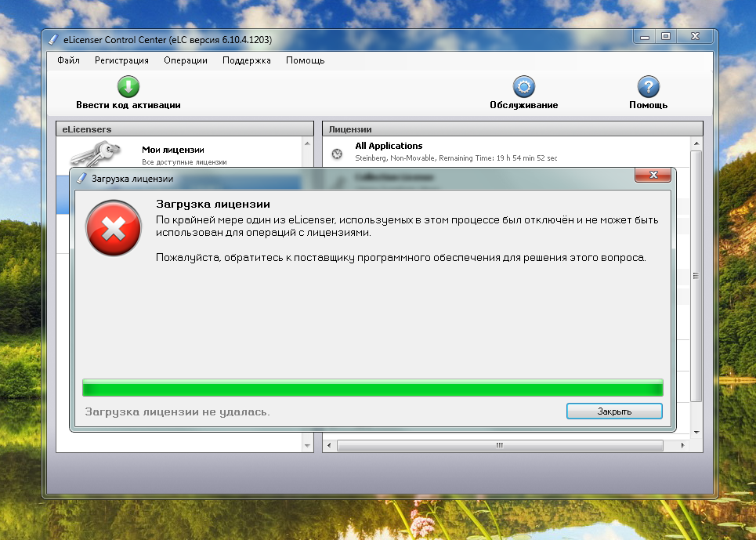The height and width of the screenshot is (540, 756).
Task: Click the eLicenser Control Center title bar icon
Action: coord(54,39)
